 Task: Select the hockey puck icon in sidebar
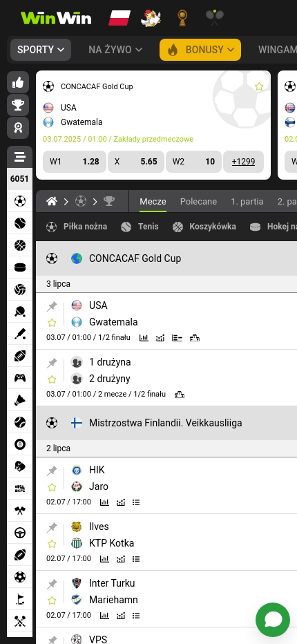tap(20, 267)
